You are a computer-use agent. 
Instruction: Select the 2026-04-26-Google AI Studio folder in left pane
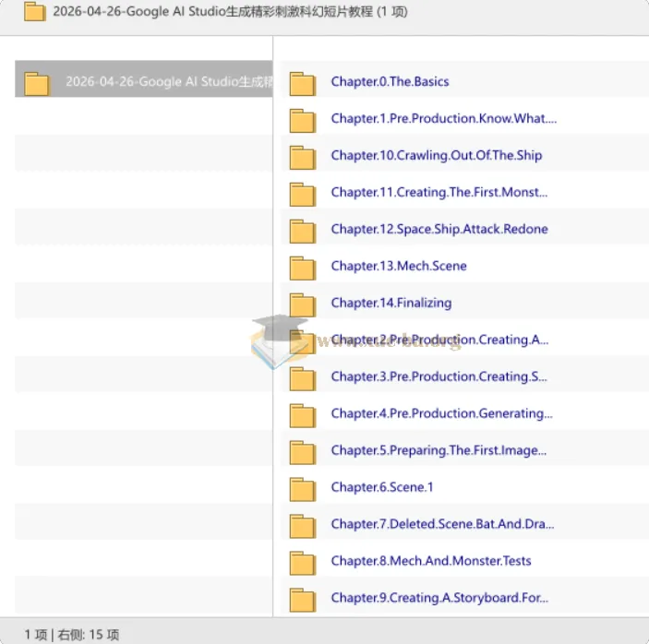(144, 79)
